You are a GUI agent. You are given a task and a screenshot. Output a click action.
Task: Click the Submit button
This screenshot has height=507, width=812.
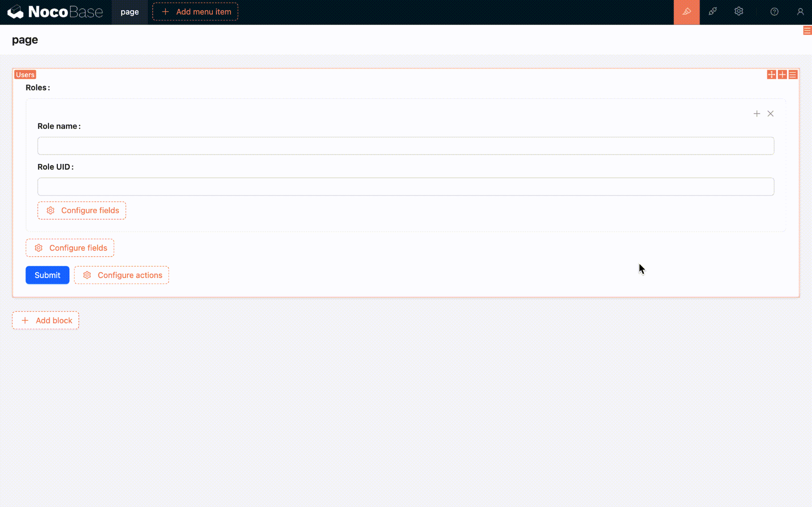coord(47,275)
